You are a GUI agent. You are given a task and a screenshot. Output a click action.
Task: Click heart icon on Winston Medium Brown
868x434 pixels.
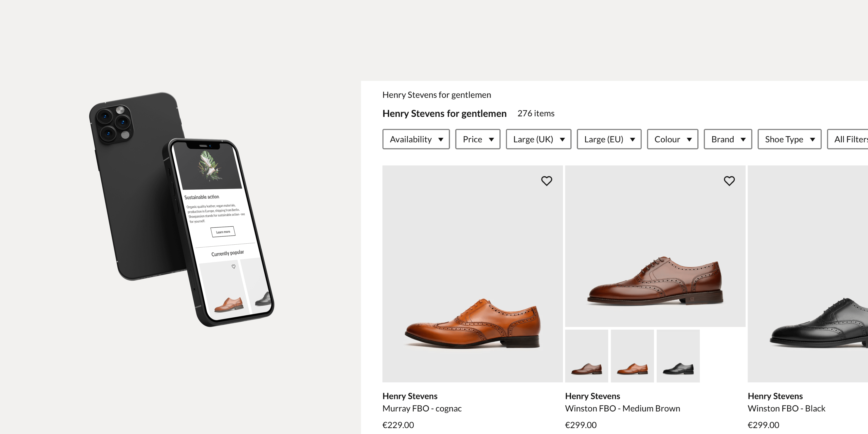pyautogui.click(x=729, y=181)
